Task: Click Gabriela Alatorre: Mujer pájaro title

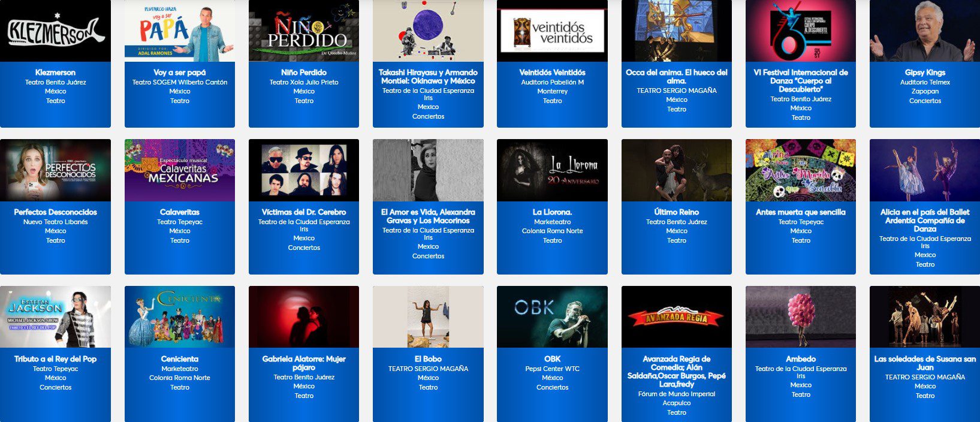Action: click(x=304, y=363)
